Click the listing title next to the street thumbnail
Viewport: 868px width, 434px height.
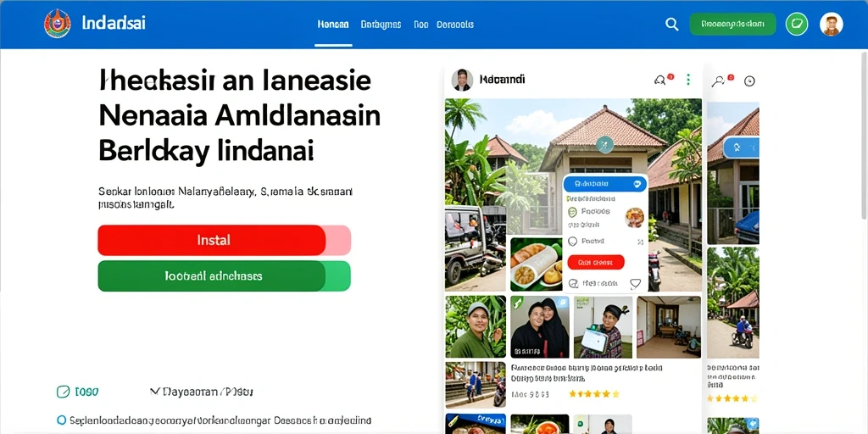pyautogui.click(x=587, y=373)
